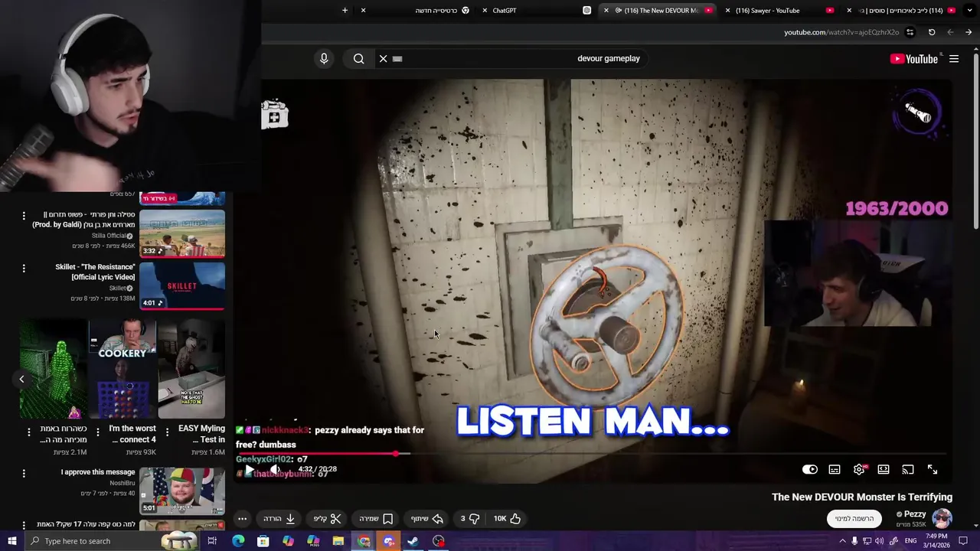
Task: Click the video title 'The New DEVOUR Monster Is Terrifying'
Action: pyautogui.click(x=862, y=497)
